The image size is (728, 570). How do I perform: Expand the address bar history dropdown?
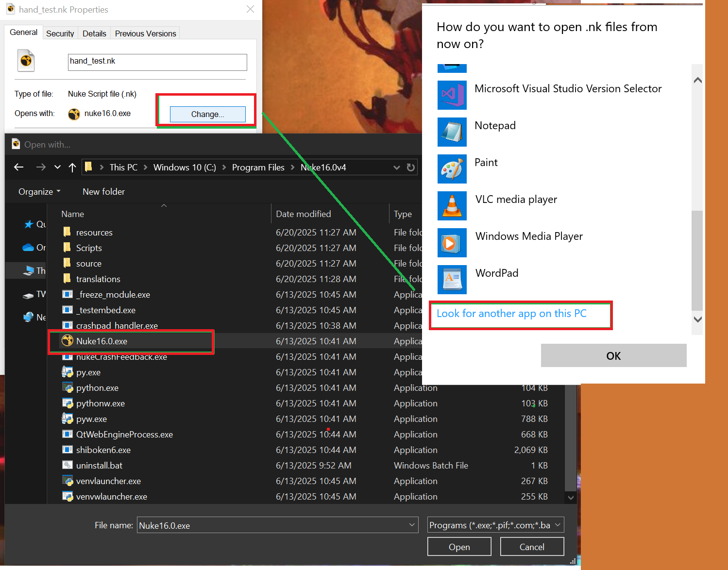(397, 167)
